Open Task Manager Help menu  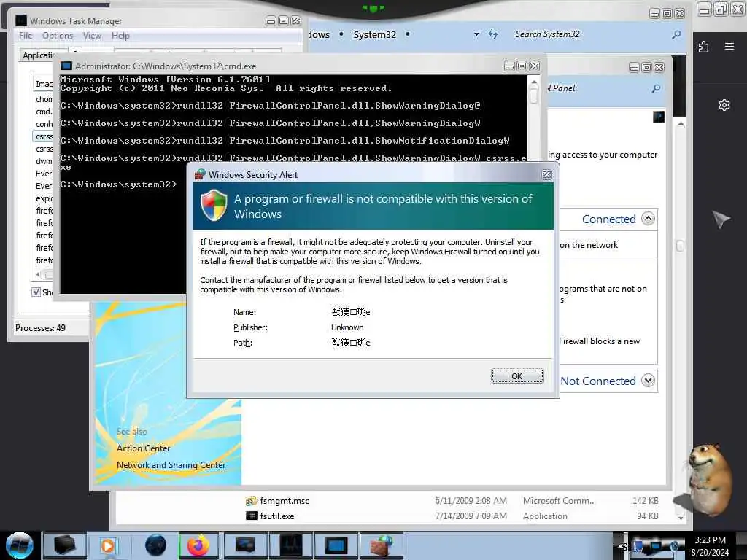coord(120,36)
